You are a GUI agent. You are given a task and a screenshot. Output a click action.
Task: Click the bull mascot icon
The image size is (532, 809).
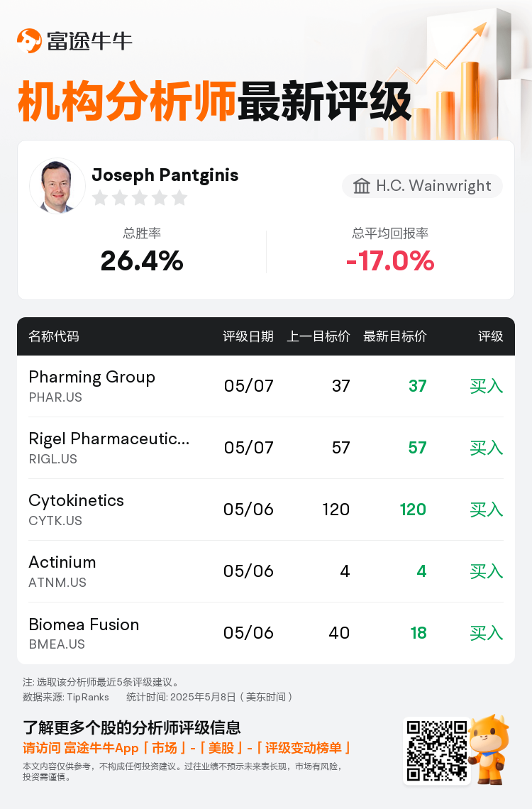[489, 749]
